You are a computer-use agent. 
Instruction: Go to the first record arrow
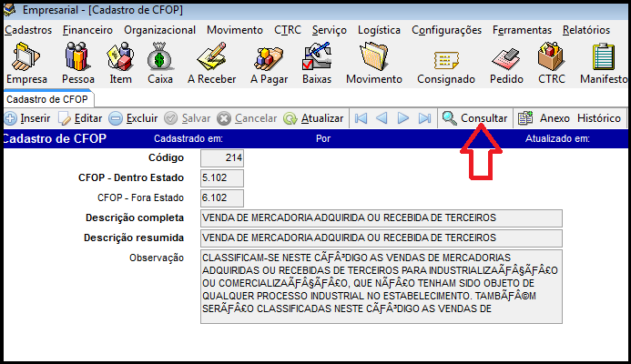361,118
